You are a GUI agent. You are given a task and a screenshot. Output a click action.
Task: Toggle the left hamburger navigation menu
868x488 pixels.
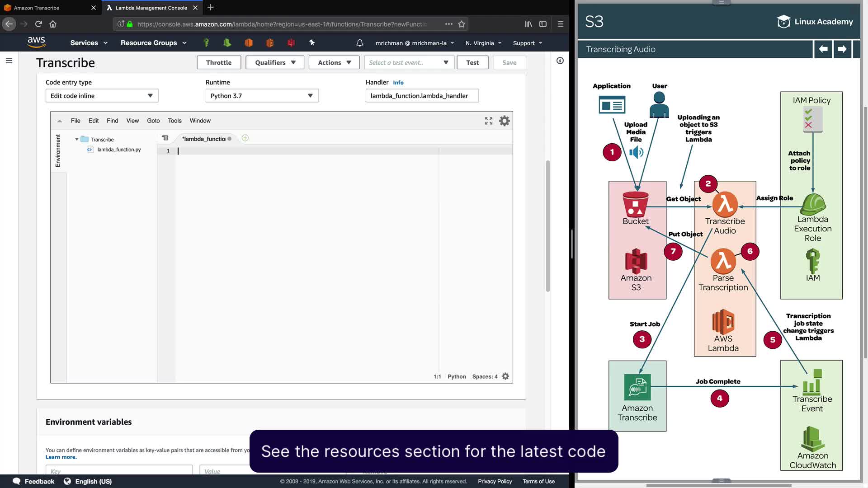pyautogui.click(x=9, y=61)
